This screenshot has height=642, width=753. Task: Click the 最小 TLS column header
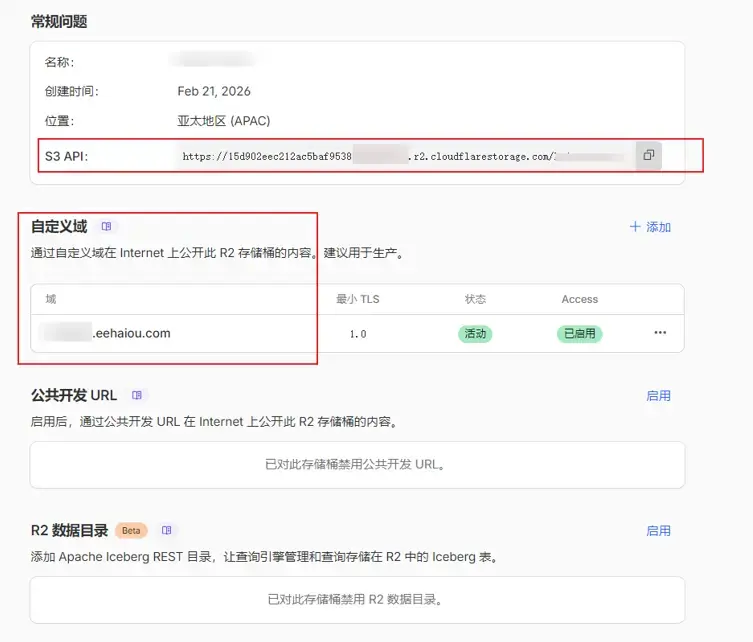(357, 299)
